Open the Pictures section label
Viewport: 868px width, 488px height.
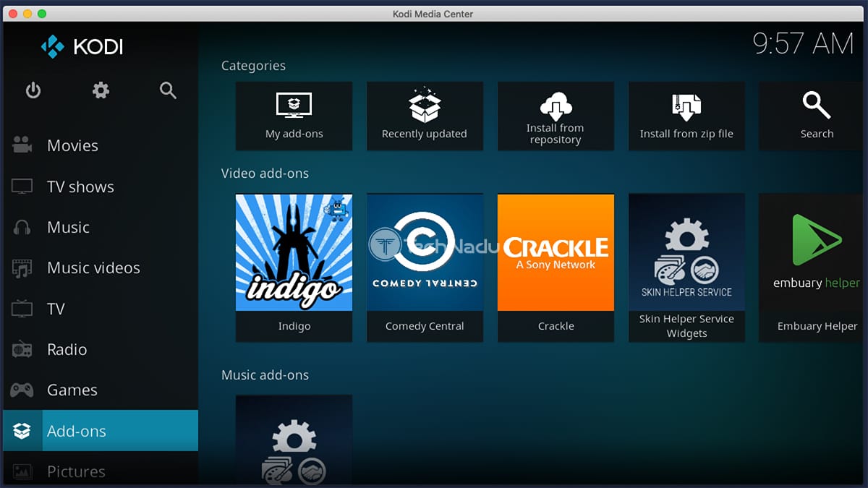coord(76,471)
